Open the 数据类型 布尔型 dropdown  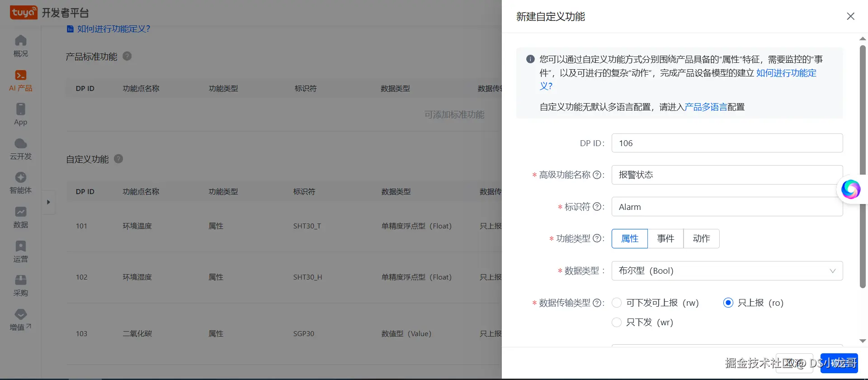727,271
